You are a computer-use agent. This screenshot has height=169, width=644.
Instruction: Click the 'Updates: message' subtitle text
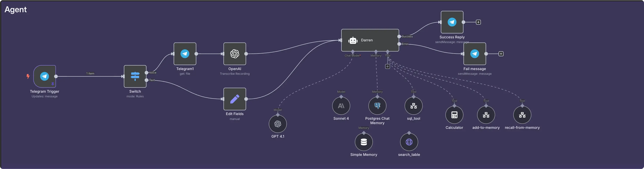pyautogui.click(x=44, y=96)
